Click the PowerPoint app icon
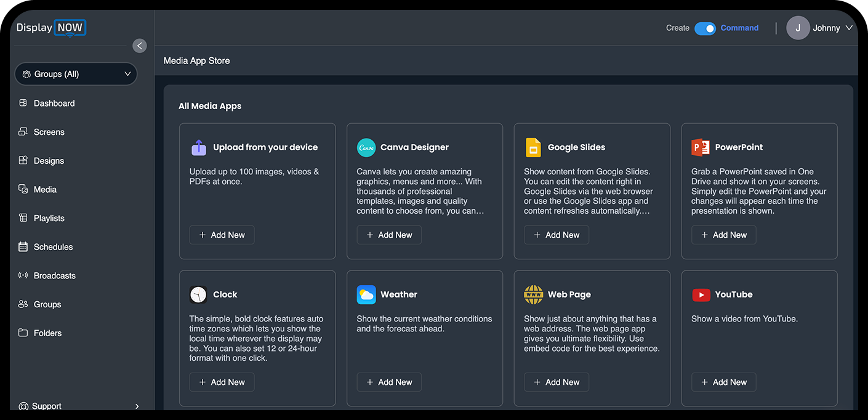 (701, 148)
